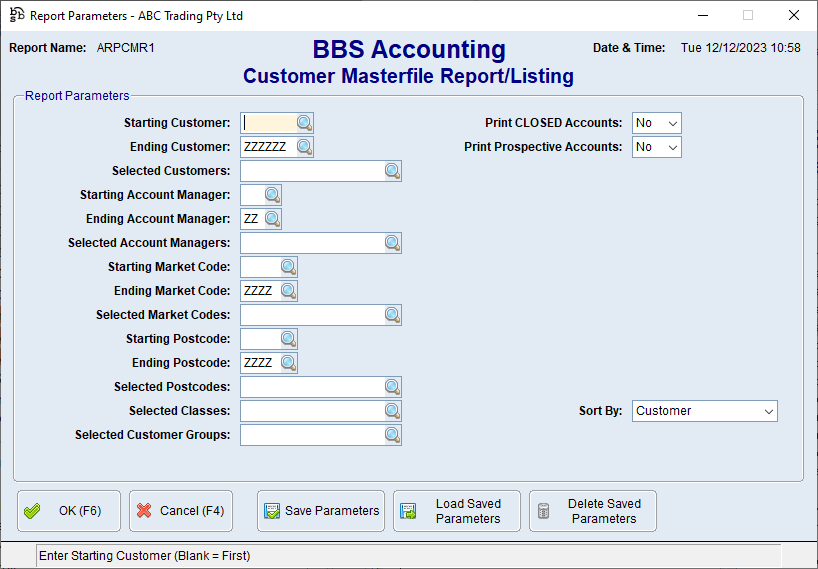Open lookup for Selected Postcodes
Screen dimensions: 818x569
[392, 387]
